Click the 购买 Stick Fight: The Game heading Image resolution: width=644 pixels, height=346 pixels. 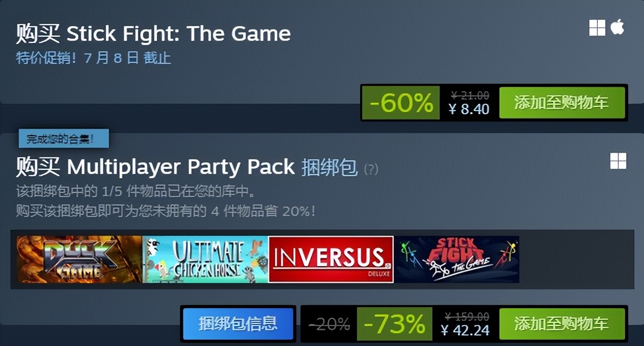(x=153, y=34)
